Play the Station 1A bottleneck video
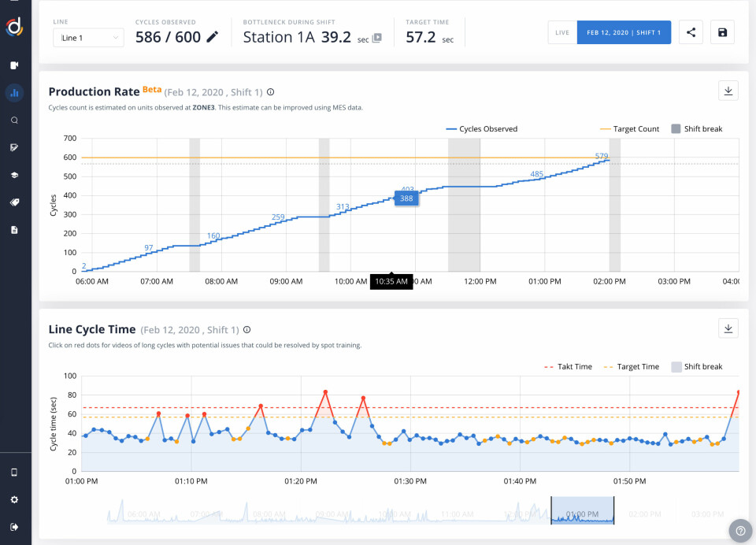Screen dimensions: 756x545 point(377,38)
